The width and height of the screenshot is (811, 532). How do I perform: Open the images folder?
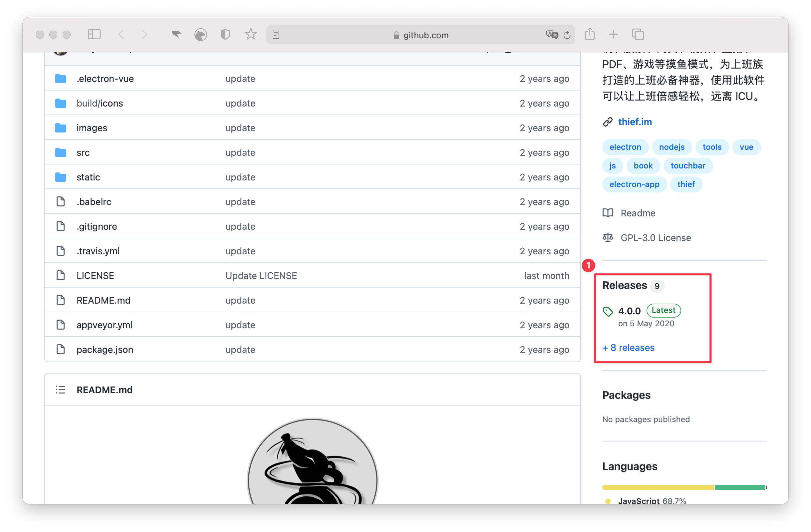click(92, 128)
